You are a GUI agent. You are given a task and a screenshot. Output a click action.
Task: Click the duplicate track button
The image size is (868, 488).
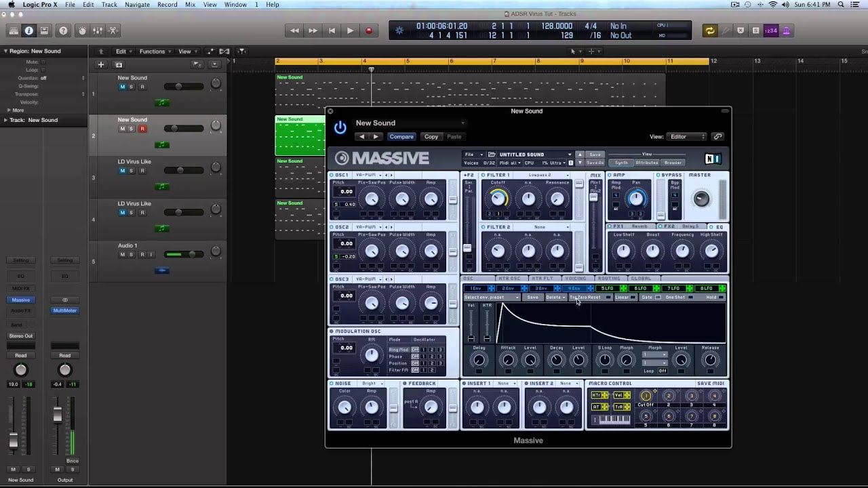click(x=119, y=64)
